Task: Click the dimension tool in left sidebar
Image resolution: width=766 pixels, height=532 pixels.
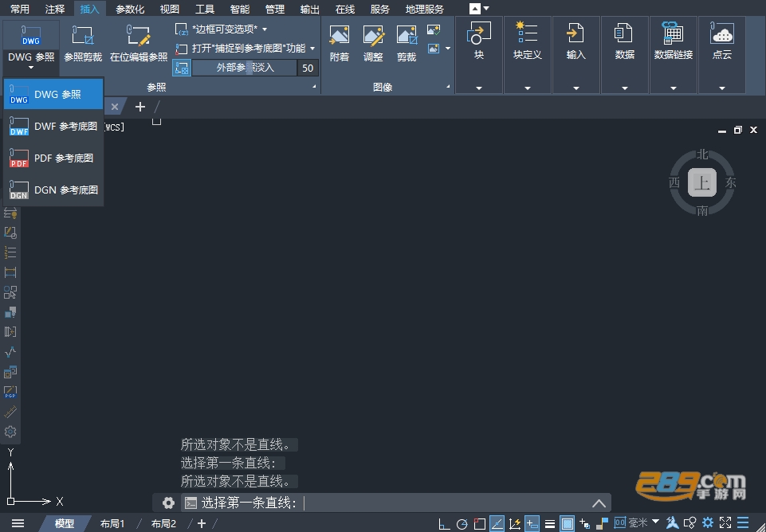Action: coord(10,272)
